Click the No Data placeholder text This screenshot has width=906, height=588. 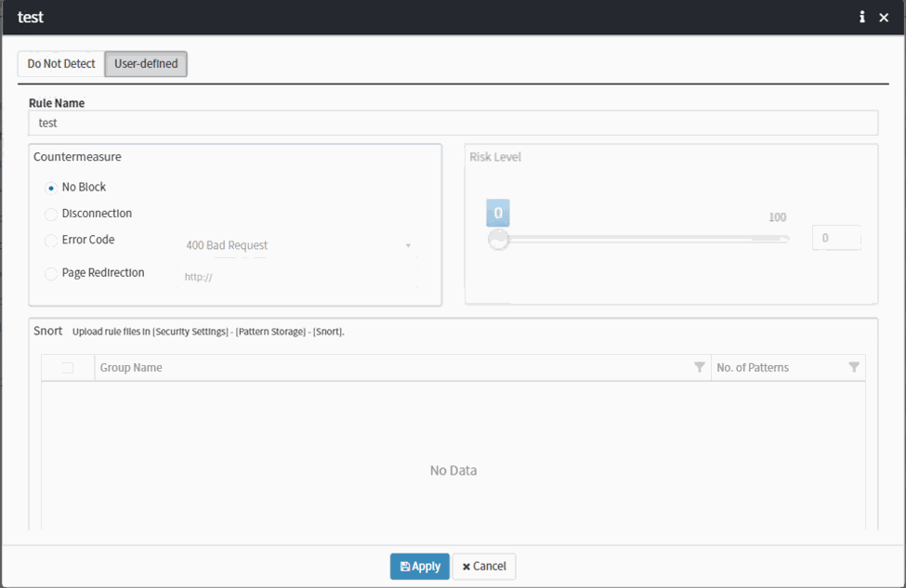coord(453,471)
